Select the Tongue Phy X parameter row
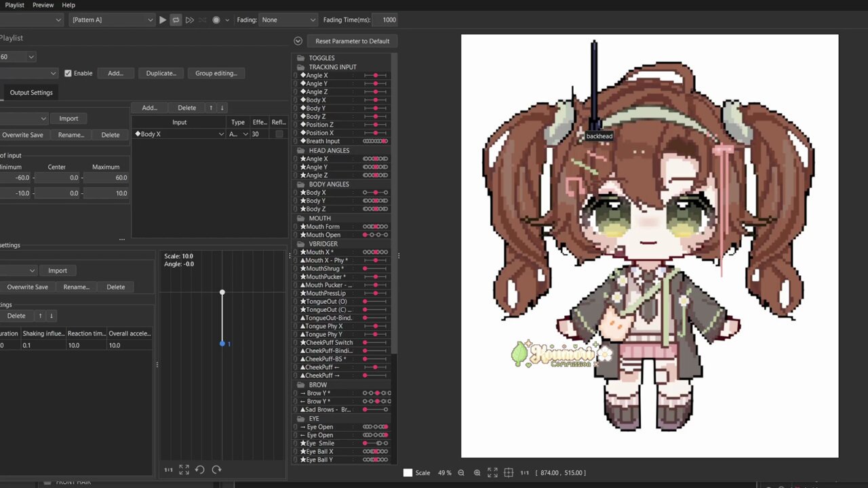The height and width of the screenshot is (488, 868). coord(342,326)
